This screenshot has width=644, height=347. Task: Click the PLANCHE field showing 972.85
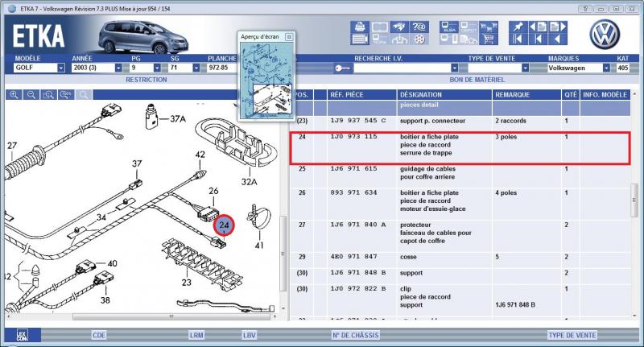(222, 68)
